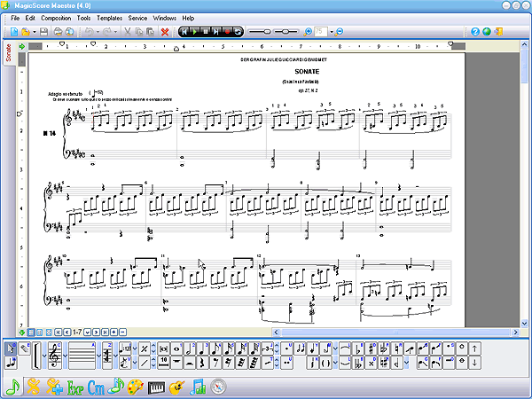Open the Edit menu
The image size is (532, 399).
[x=30, y=18]
